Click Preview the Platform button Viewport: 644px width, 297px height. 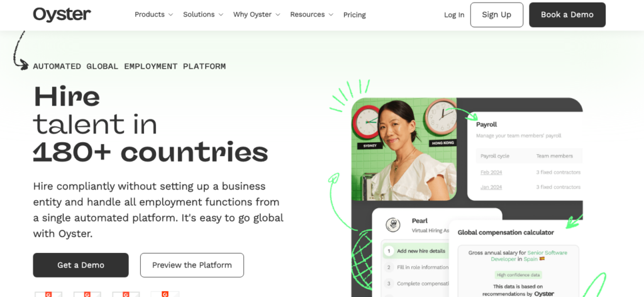192,265
